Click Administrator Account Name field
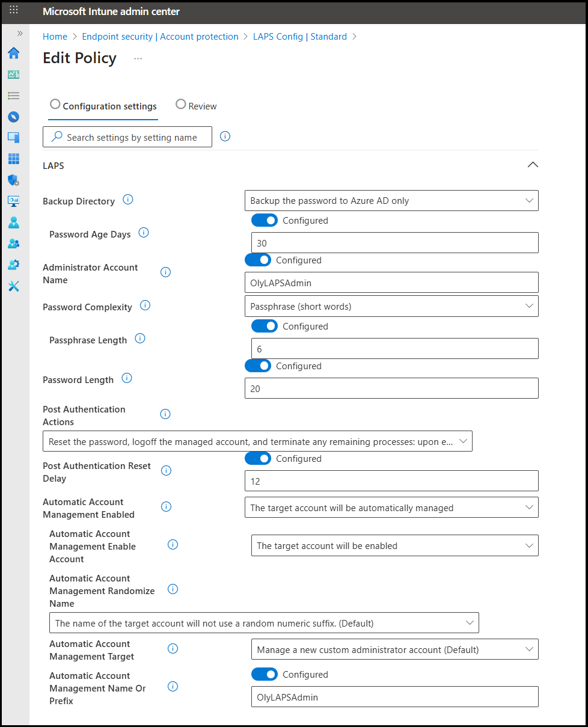 [x=391, y=283]
